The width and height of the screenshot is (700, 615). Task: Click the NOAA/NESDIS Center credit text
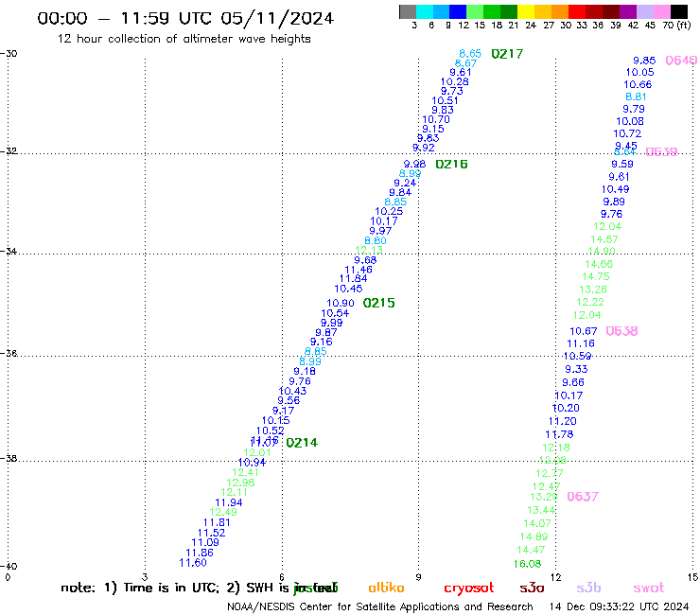tap(380, 607)
